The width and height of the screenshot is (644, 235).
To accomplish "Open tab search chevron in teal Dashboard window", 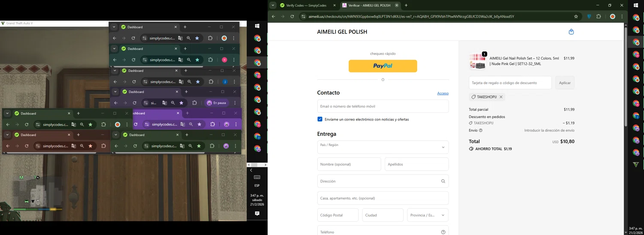I will coord(114,49).
